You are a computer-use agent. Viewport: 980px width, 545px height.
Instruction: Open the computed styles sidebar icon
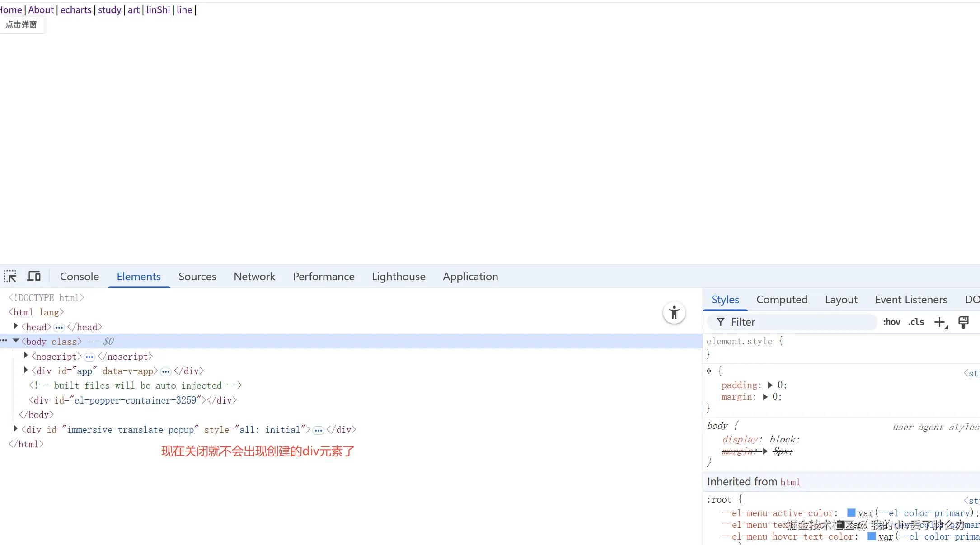pos(963,322)
